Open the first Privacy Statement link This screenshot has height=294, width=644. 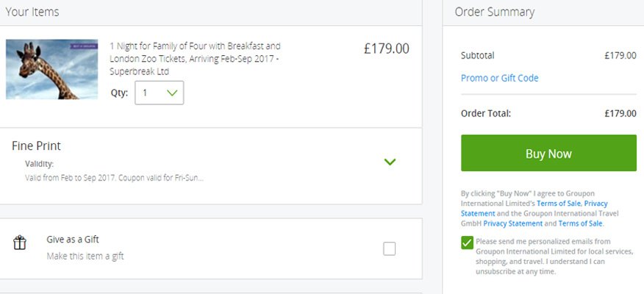click(x=534, y=208)
